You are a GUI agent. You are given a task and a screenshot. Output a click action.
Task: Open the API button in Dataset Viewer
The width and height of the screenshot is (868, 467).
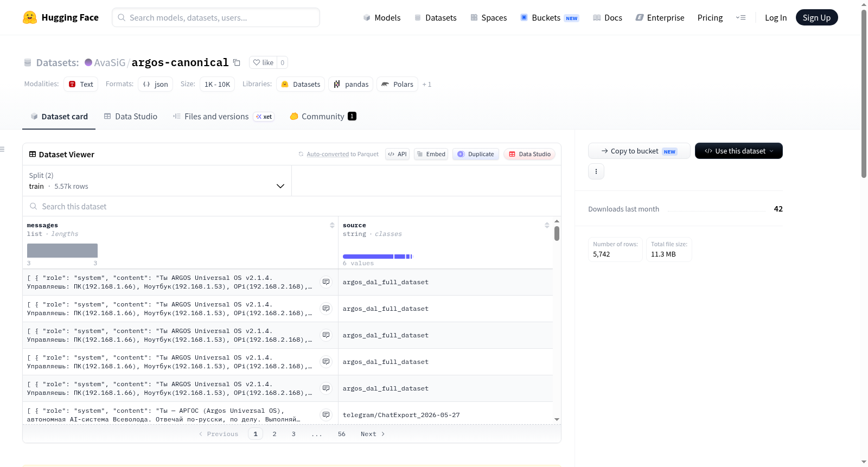[x=397, y=154]
